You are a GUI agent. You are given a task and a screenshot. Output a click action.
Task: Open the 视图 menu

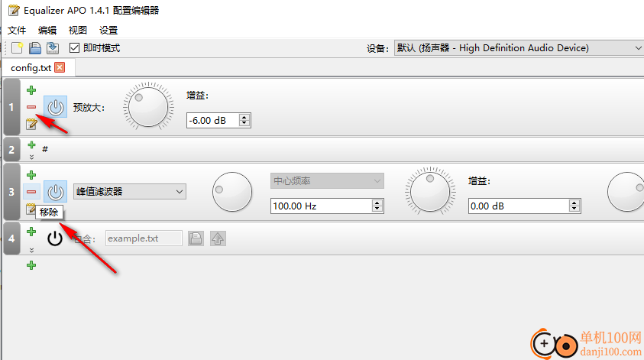click(78, 31)
